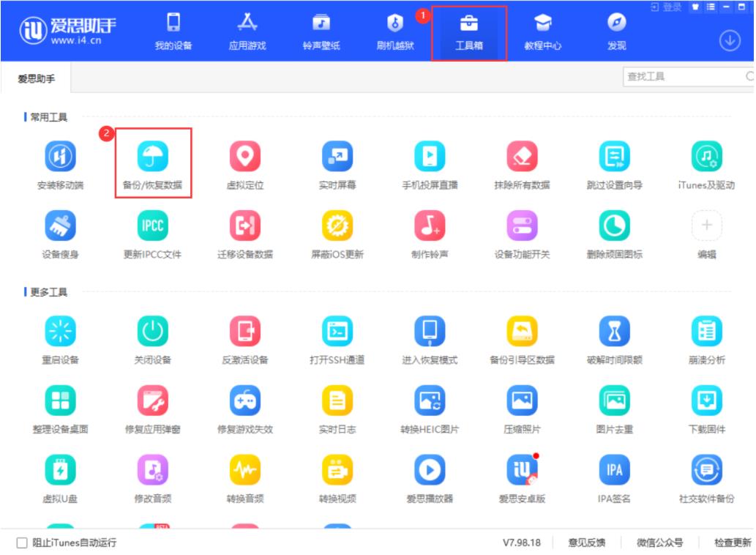Enable the 阻止iTunes自动运行 checkbox

coord(22,543)
